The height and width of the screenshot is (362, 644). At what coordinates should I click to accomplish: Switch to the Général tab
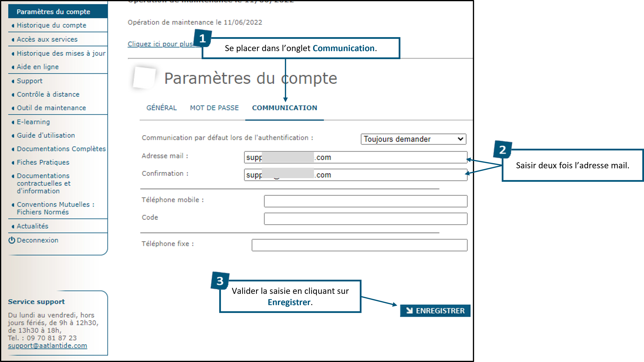[161, 108]
